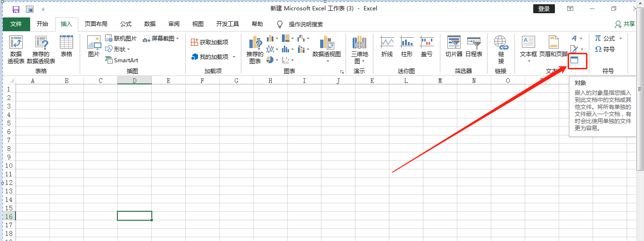The height and width of the screenshot is (241, 644).
Task: Open the ribbon display options icon
Action: [570, 9]
